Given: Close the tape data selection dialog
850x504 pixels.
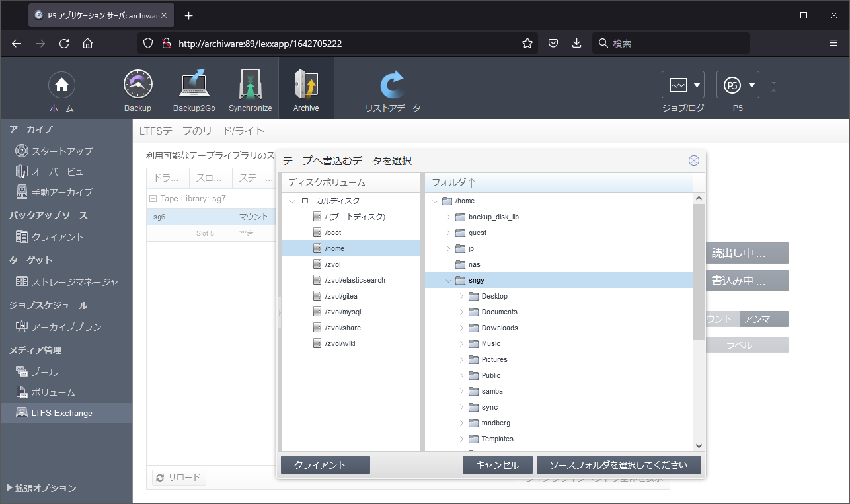Looking at the screenshot, I should [693, 161].
